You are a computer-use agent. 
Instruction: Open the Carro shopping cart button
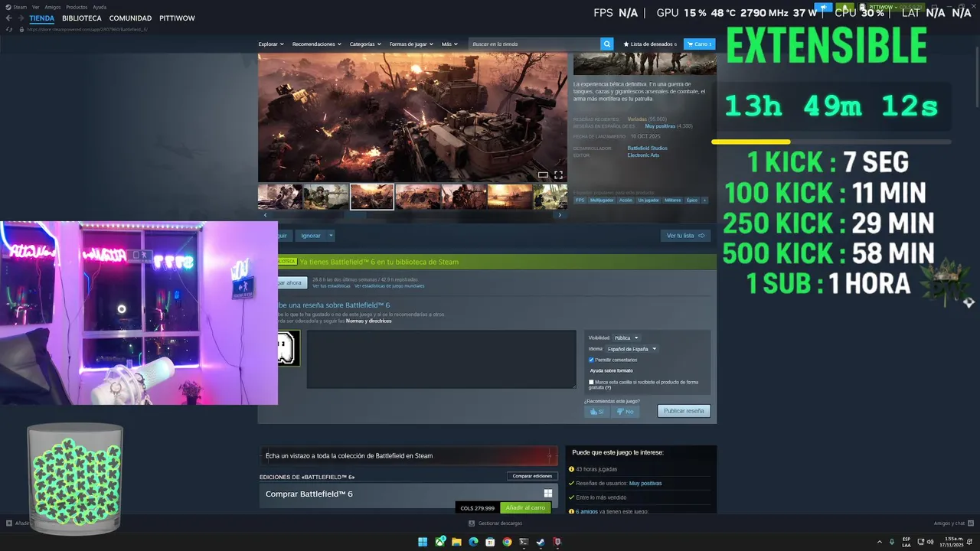[699, 44]
